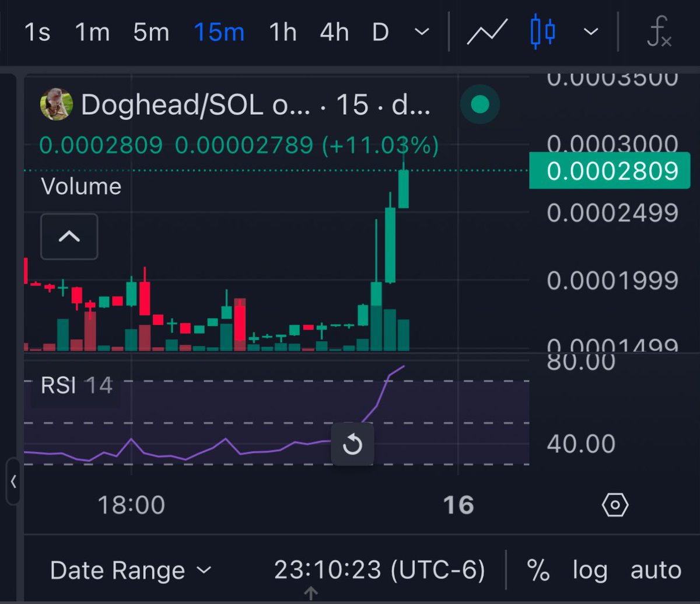Expand the left side panel chevron

[x=13, y=482]
